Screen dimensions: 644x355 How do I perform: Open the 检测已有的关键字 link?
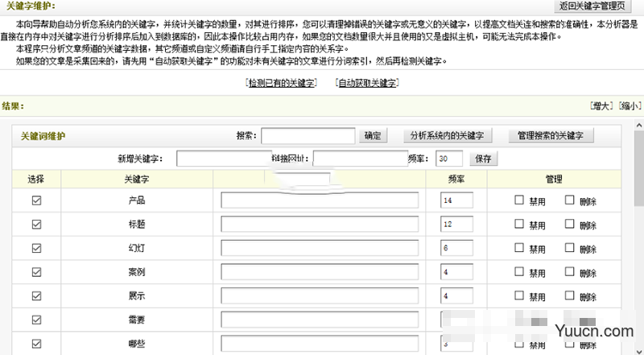(281, 82)
